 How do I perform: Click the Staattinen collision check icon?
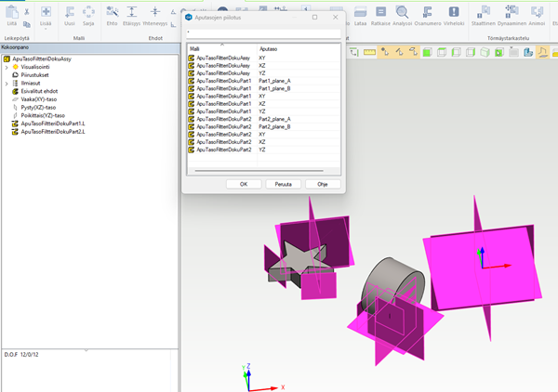(484, 12)
